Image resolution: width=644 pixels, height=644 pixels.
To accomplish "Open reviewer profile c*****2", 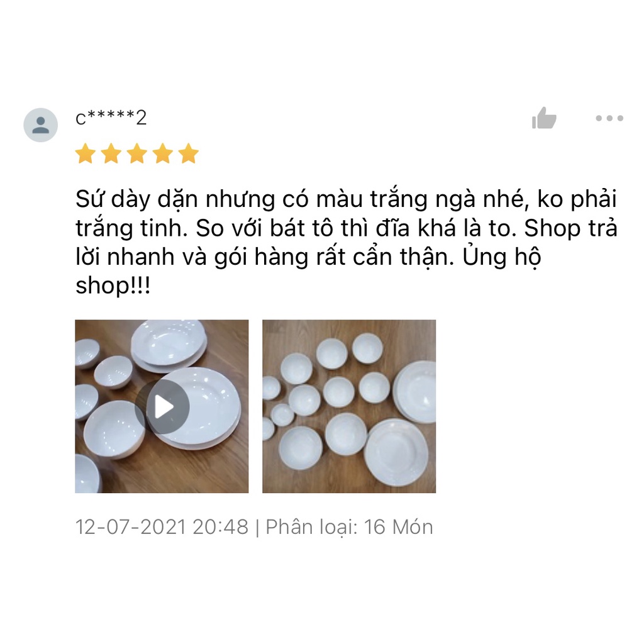I will pyautogui.click(x=111, y=118).
